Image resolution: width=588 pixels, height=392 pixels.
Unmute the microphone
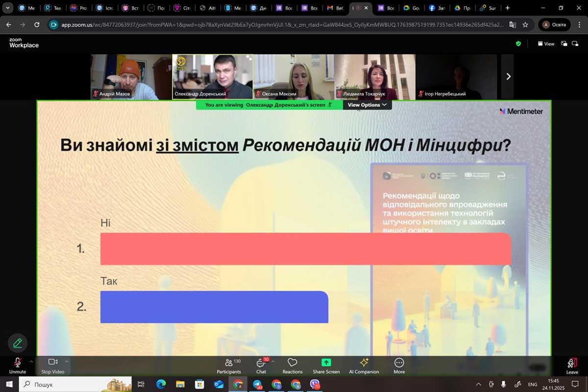coord(17,365)
